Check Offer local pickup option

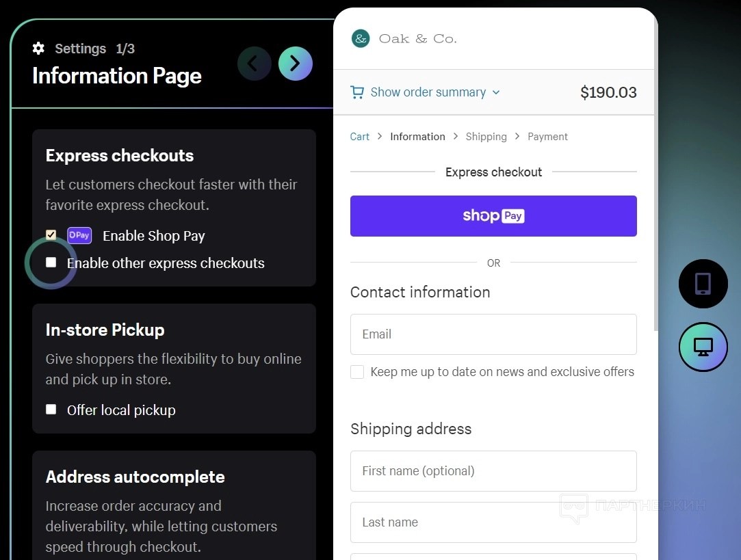pyautogui.click(x=51, y=410)
